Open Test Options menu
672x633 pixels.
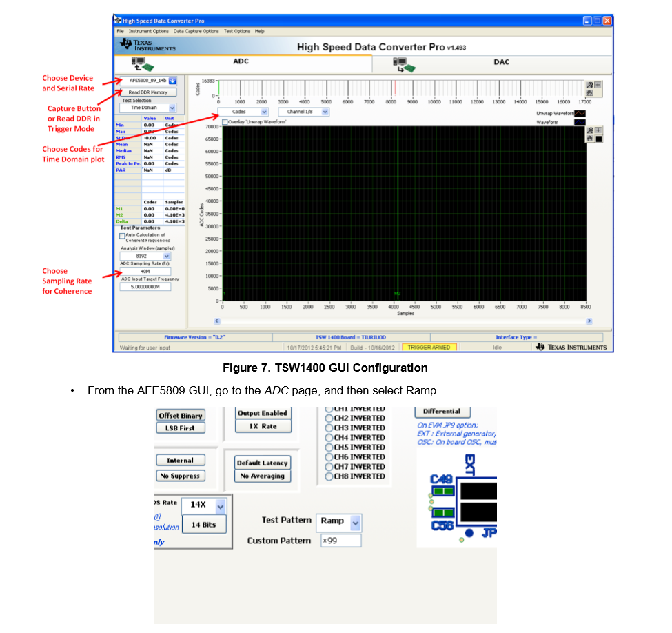237,31
